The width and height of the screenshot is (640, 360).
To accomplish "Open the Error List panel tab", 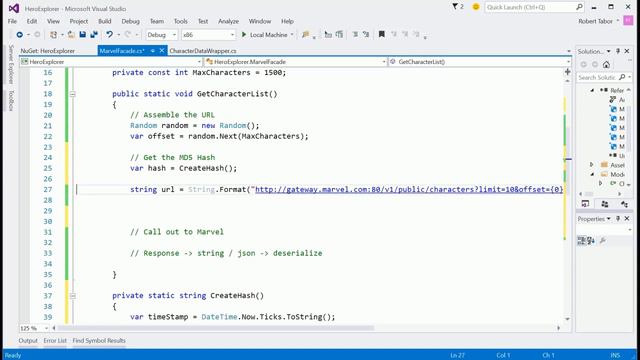I will [55, 340].
